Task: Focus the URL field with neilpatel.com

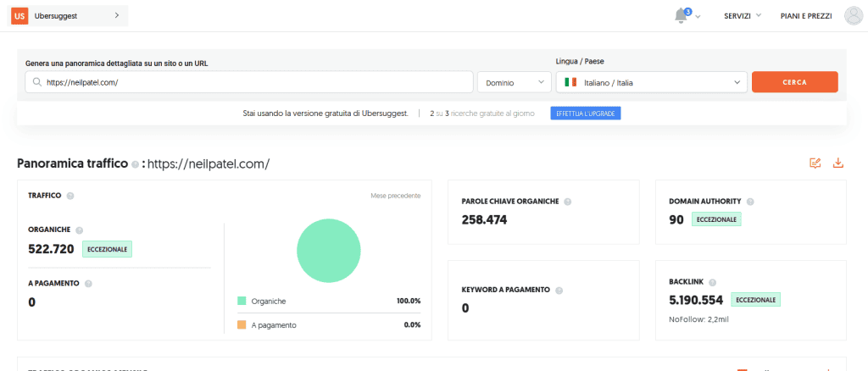Action: click(x=249, y=82)
